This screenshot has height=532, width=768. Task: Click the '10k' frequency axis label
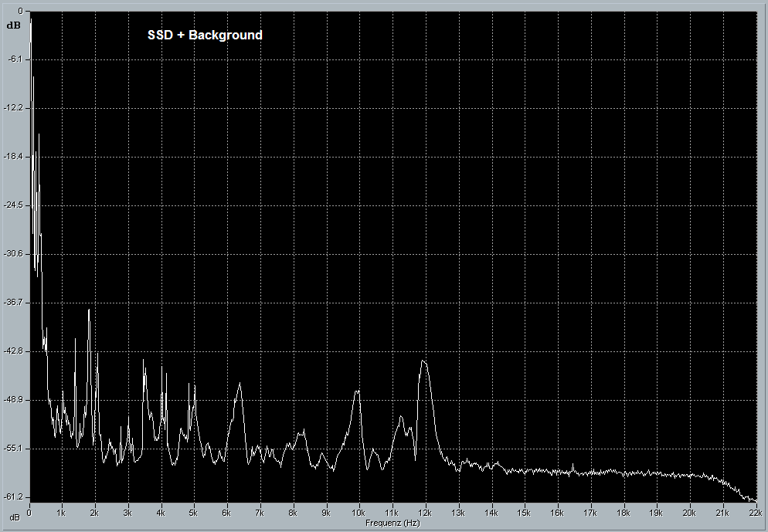point(358,513)
